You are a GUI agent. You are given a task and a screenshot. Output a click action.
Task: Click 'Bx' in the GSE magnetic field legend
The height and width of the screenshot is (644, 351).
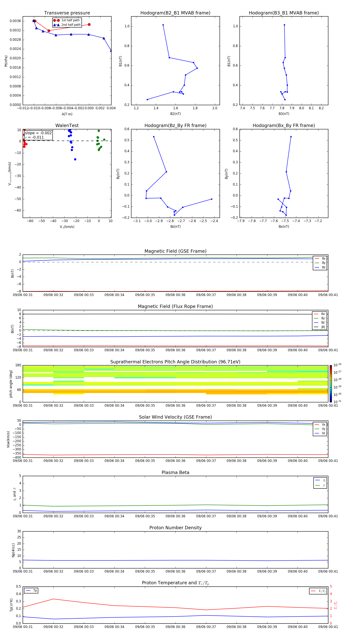pos(320,259)
